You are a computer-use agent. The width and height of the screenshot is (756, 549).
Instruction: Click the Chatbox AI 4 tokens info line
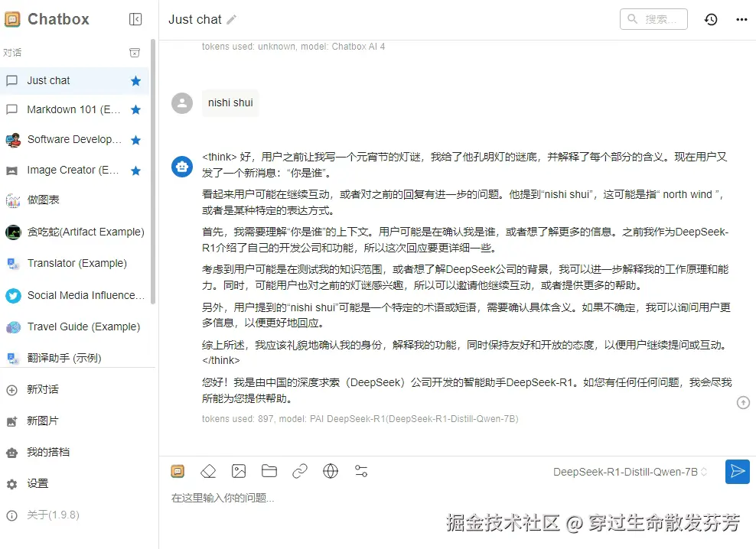click(293, 47)
